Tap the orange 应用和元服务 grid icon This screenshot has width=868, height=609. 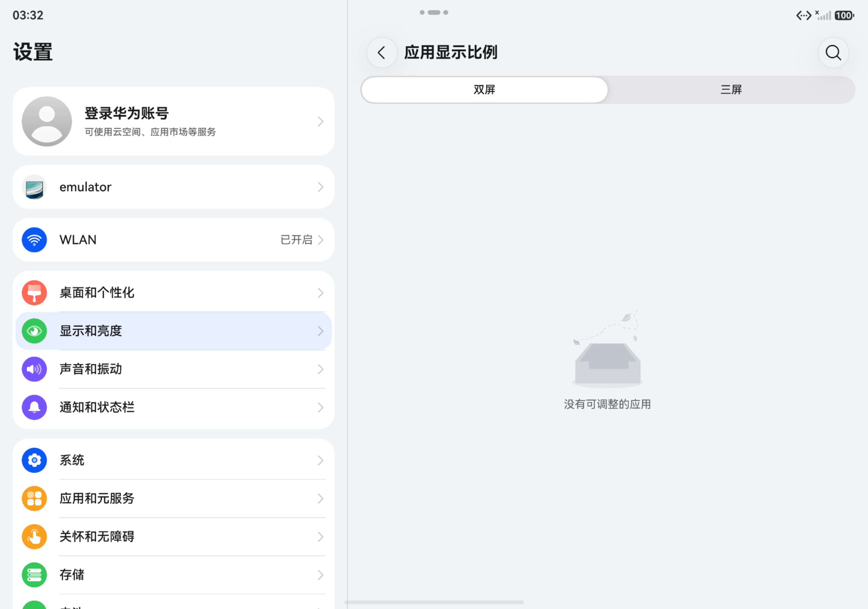point(34,498)
